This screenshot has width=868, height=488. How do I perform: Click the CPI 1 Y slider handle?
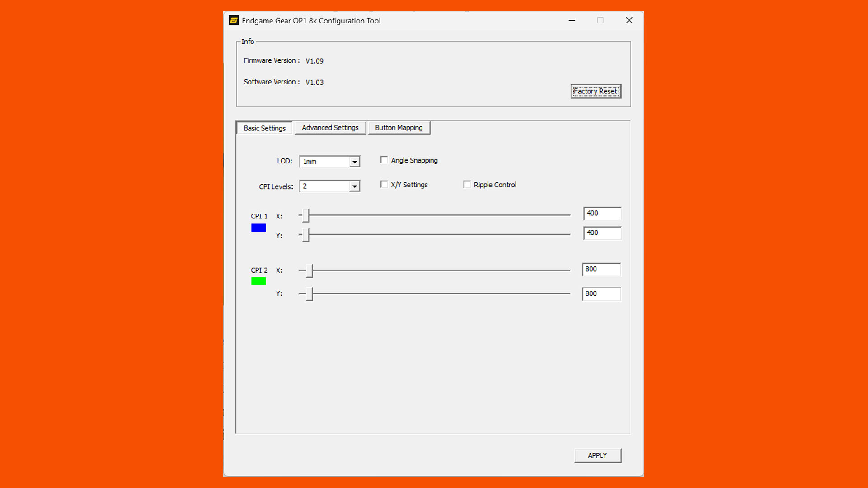(x=306, y=235)
